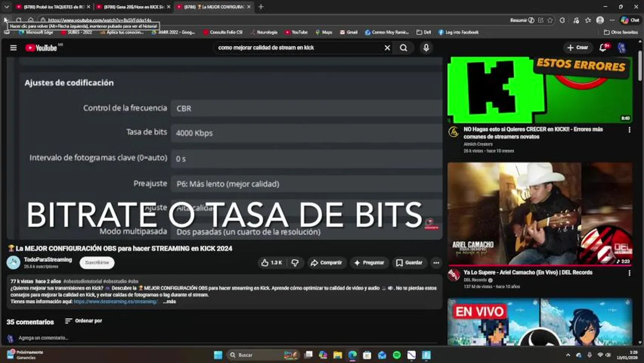Show hidden system tray icons
This screenshot has height=363, width=644.
[x=568, y=355]
